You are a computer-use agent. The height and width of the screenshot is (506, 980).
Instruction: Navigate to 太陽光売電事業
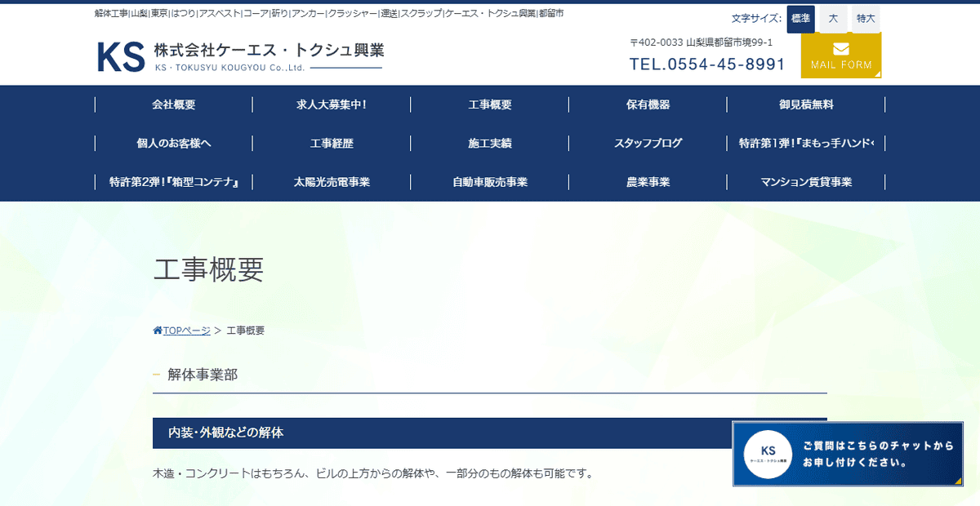[331, 182]
